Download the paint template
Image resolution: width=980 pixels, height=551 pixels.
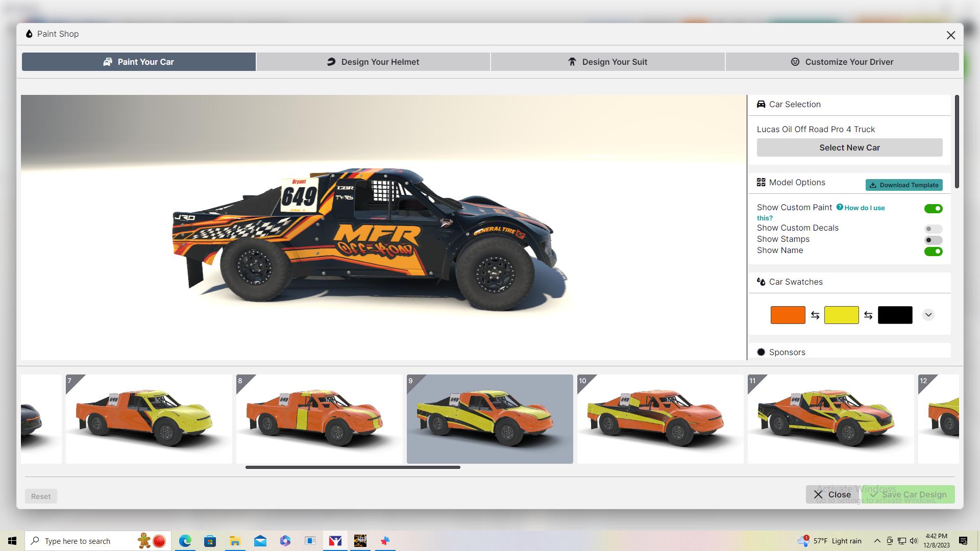(904, 185)
